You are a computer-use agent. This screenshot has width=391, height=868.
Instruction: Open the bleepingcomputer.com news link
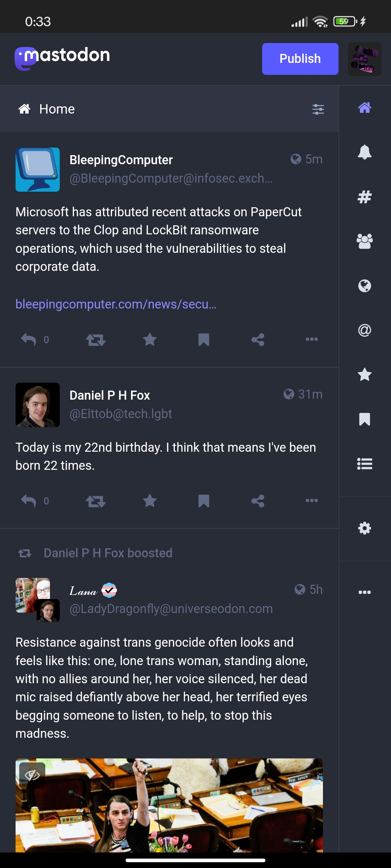[x=116, y=305]
